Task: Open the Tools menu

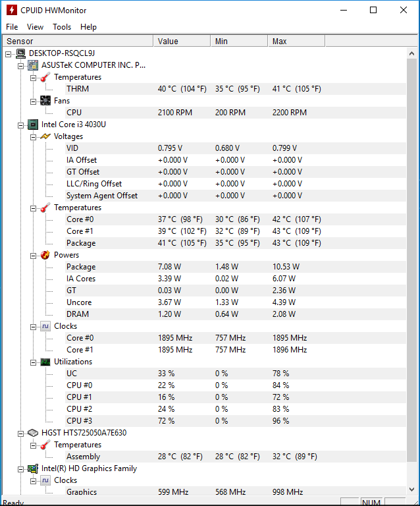Action: point(62,27)
